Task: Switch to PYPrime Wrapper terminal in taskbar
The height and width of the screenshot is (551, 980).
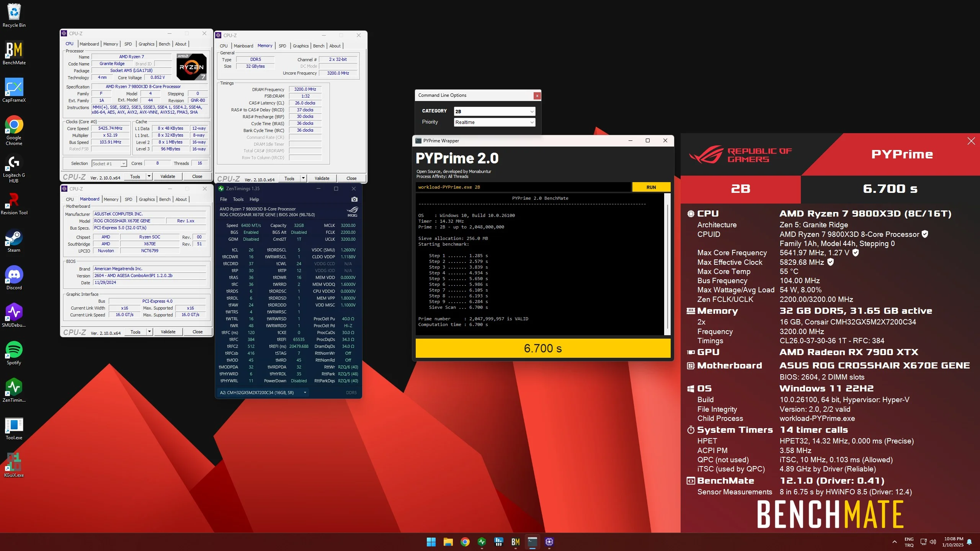Action: [x=532, y=542]
